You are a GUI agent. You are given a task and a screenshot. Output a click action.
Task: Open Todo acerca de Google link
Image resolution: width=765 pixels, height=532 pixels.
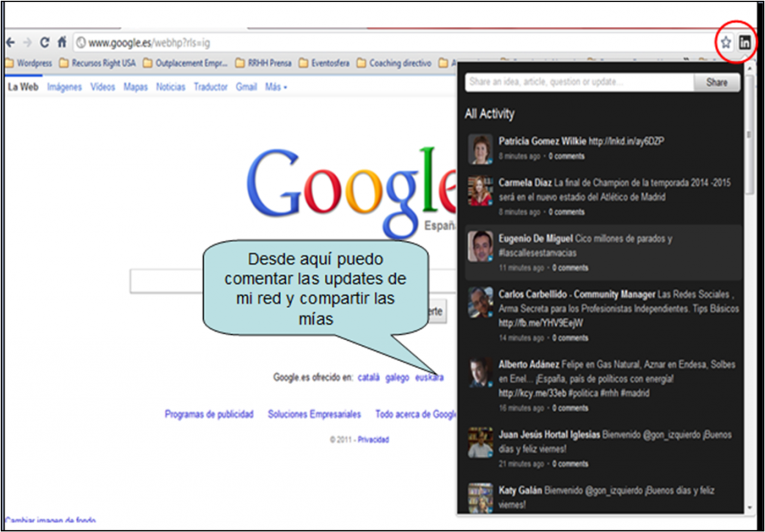pyautogui.click(x=416, y=415)
